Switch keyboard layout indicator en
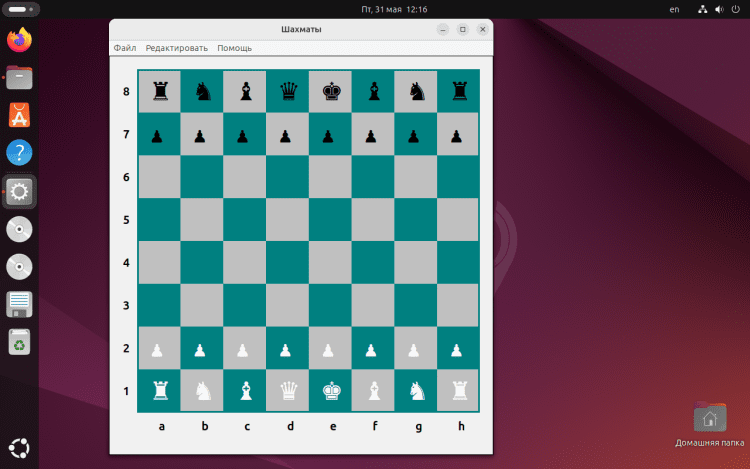The width and height of the screenshot is (750, 469). pos(674,9)
